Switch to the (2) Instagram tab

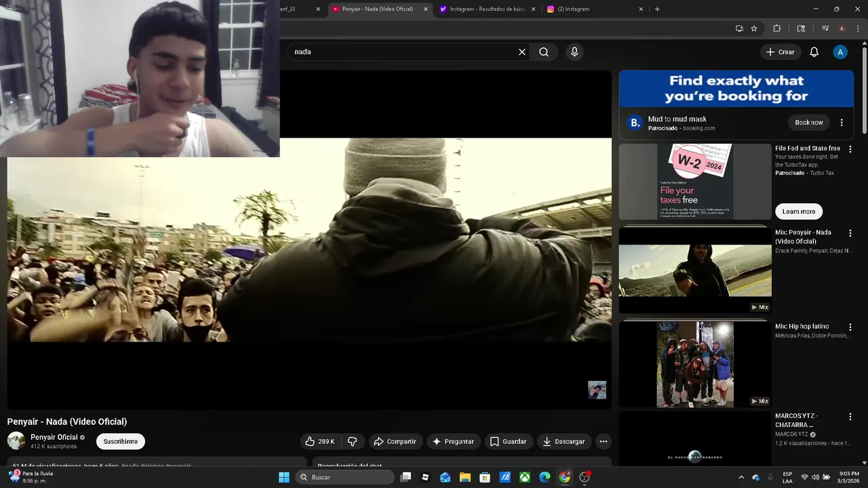(595, 9)
